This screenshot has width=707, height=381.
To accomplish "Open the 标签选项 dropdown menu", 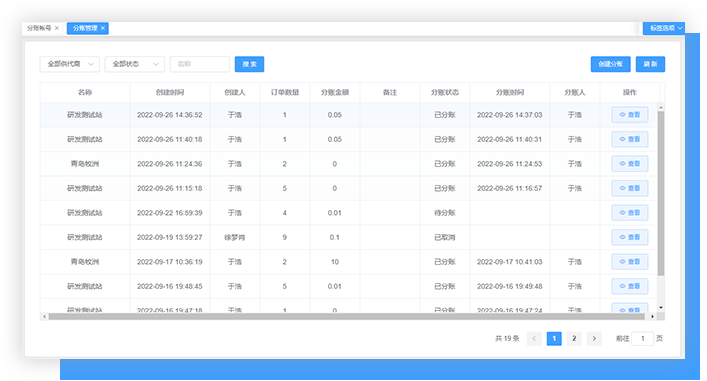I will point(664,28).
